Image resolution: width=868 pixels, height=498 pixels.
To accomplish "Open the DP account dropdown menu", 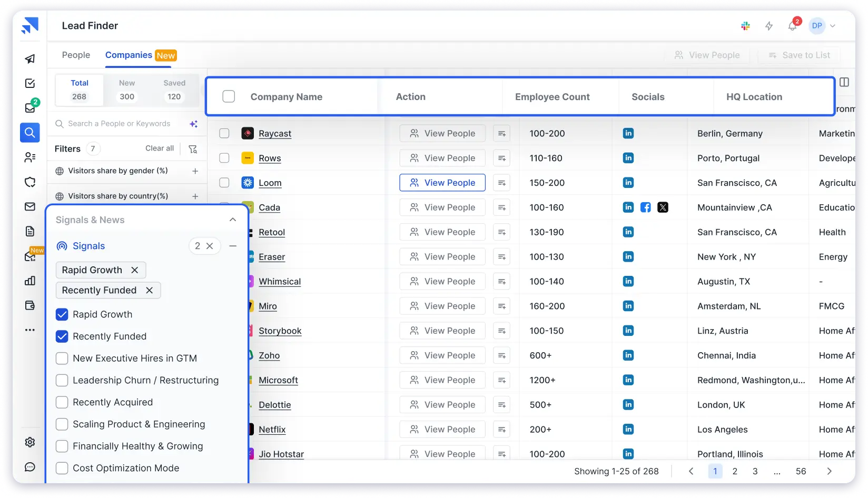I will [x=823, y=25].
